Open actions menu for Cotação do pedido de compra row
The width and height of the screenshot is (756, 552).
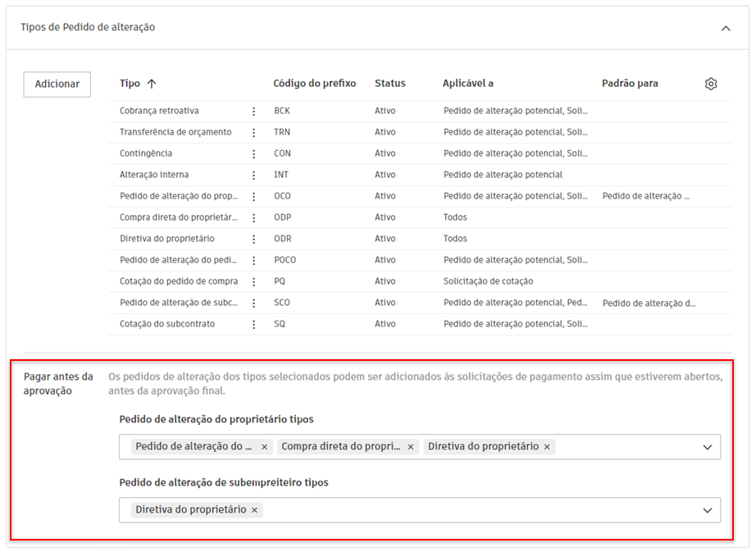click(x=254, y=281)
